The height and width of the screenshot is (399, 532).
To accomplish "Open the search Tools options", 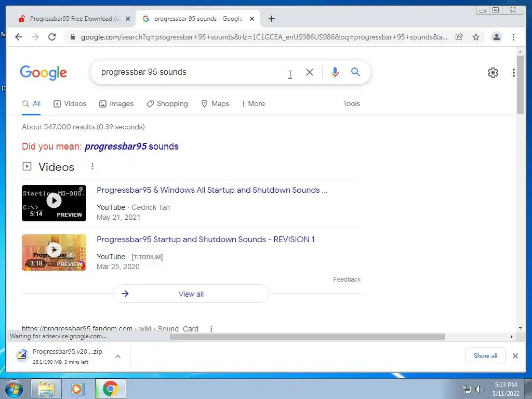I will (352, 104).
